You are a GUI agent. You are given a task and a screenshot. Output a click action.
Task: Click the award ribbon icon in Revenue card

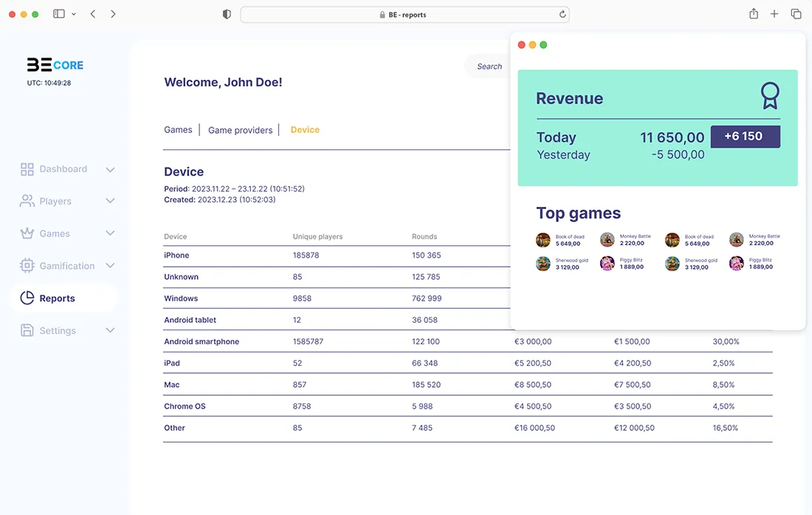coord(770,96)
